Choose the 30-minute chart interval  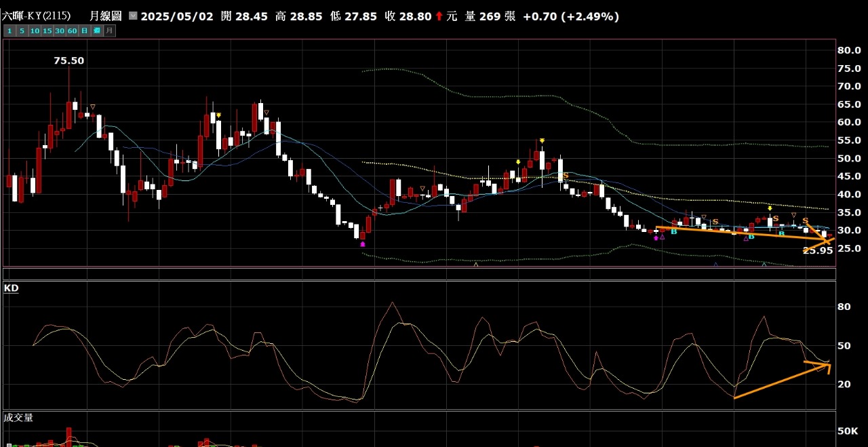tap(60, 31)
